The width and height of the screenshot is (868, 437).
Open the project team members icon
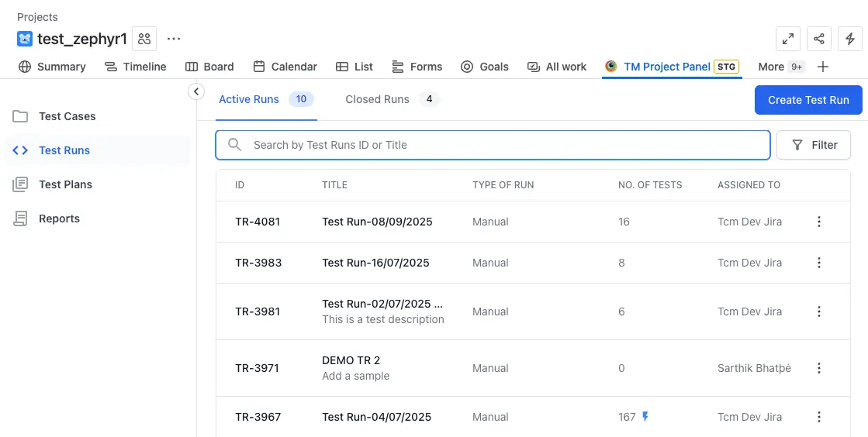click(x=144, y=39)
